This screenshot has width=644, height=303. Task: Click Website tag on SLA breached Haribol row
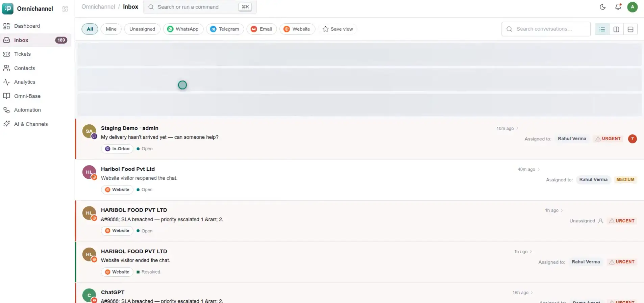pyautogui.click(x=117, y=231)
